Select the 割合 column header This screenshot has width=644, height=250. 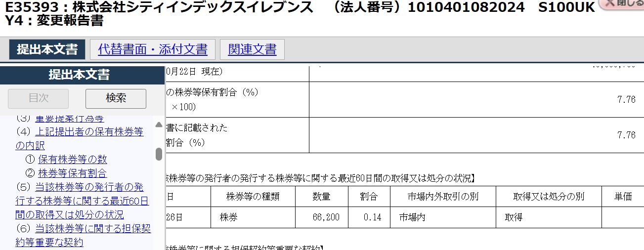pyautogui.click(x=369, y=197)
